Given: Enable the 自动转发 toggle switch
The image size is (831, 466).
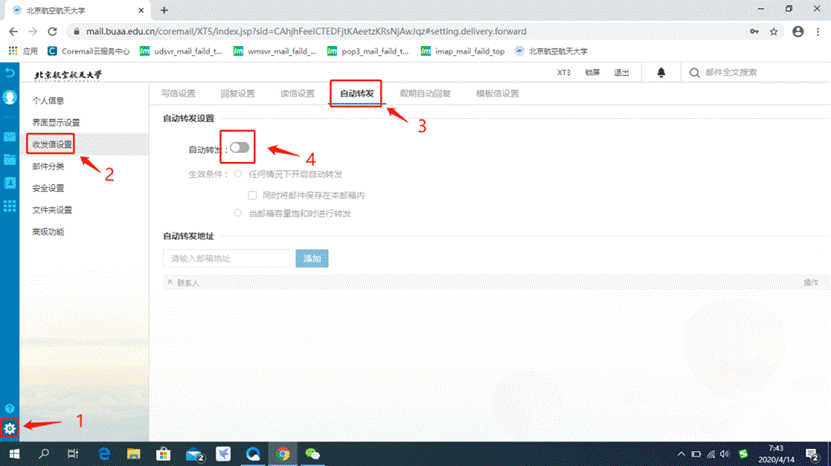Looking at the screenshot, I should tap(239, 148).
